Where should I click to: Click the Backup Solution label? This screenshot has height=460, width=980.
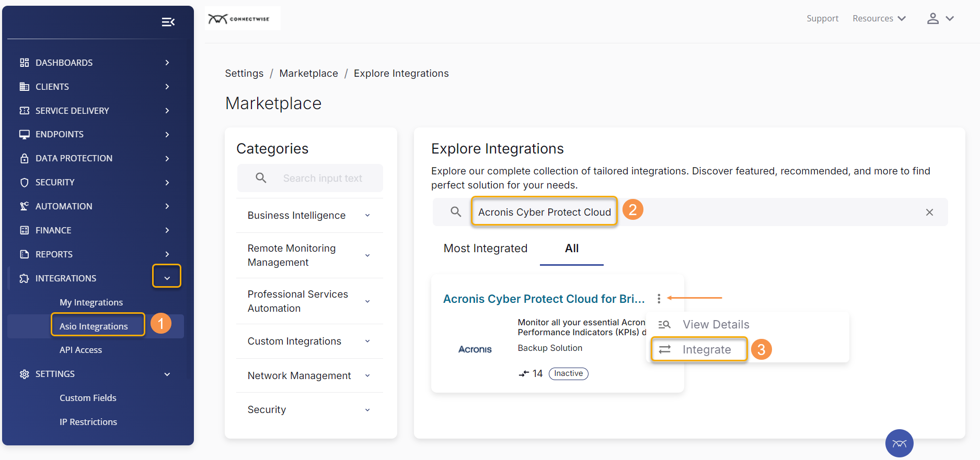tap(550, 348)
